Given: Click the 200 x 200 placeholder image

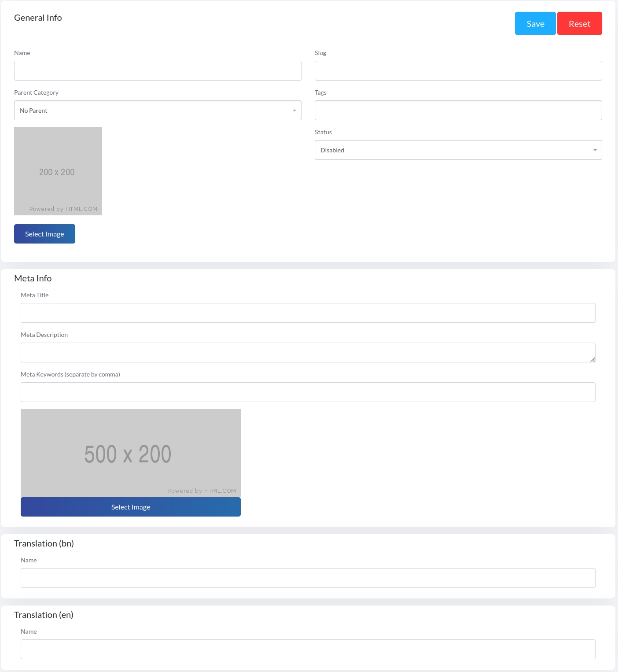Looking at the screenshot, I should [x=58, y=171].
